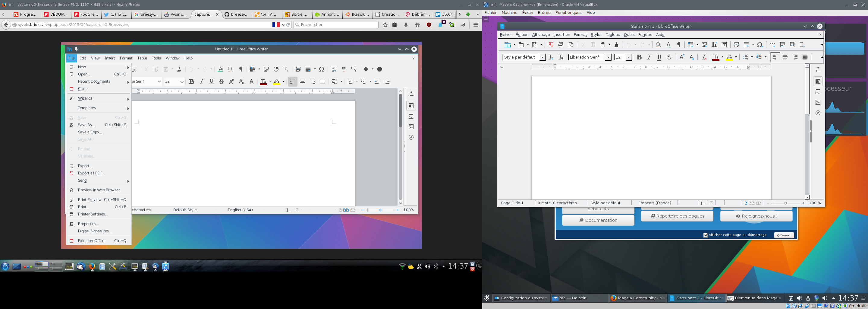Viewport: 868px width, 309px height.
Task: Apply subscript in Sans nom 1 Writer
Action: (691, 57)
